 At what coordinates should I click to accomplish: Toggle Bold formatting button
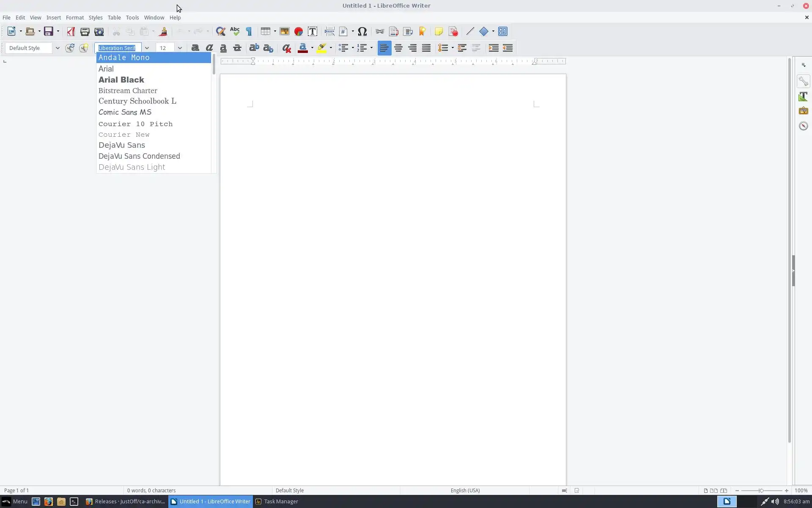[195, 48]
